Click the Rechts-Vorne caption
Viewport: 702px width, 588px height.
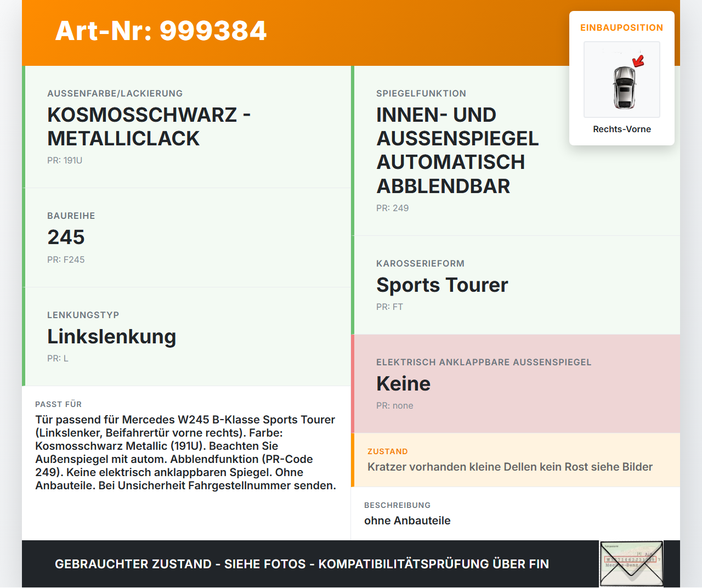[x=622, y=129]
